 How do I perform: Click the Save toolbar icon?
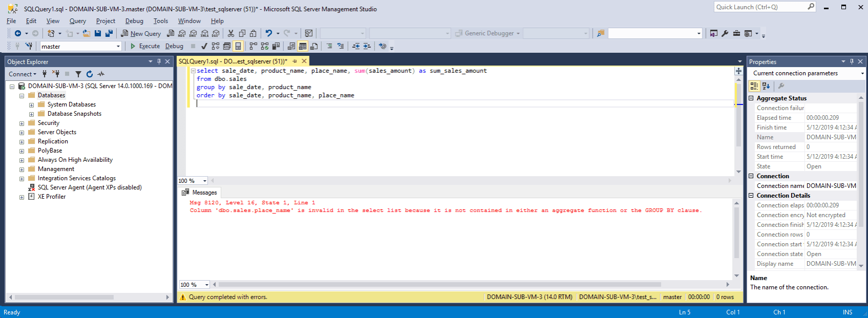tap(98, 33)
